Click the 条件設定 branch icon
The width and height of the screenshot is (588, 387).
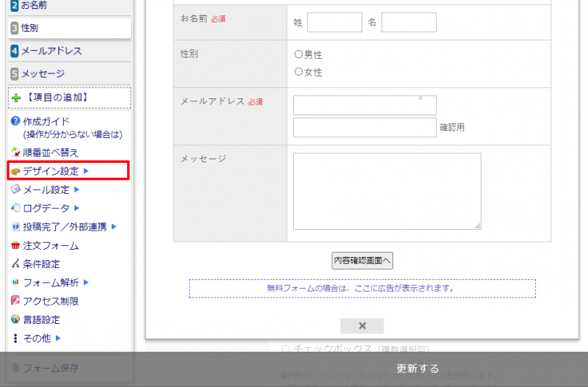click(15, 264)
